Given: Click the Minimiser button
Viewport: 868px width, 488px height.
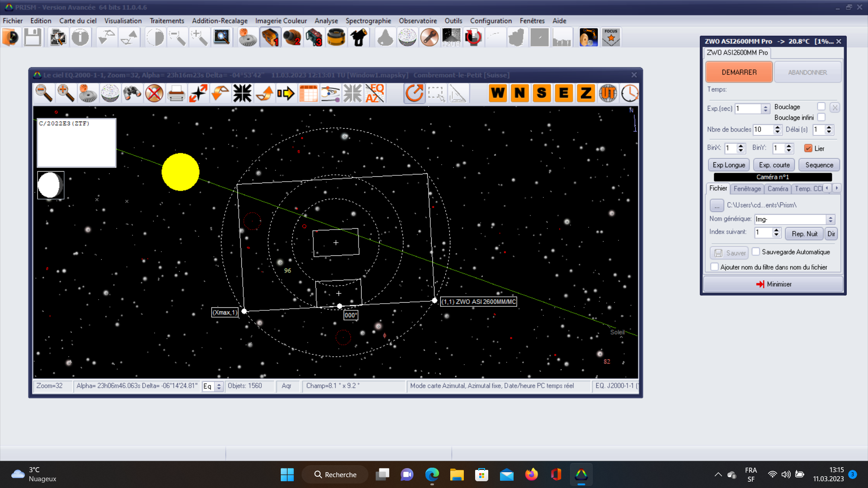Looking at the screenshot, I should click(773, 284).
